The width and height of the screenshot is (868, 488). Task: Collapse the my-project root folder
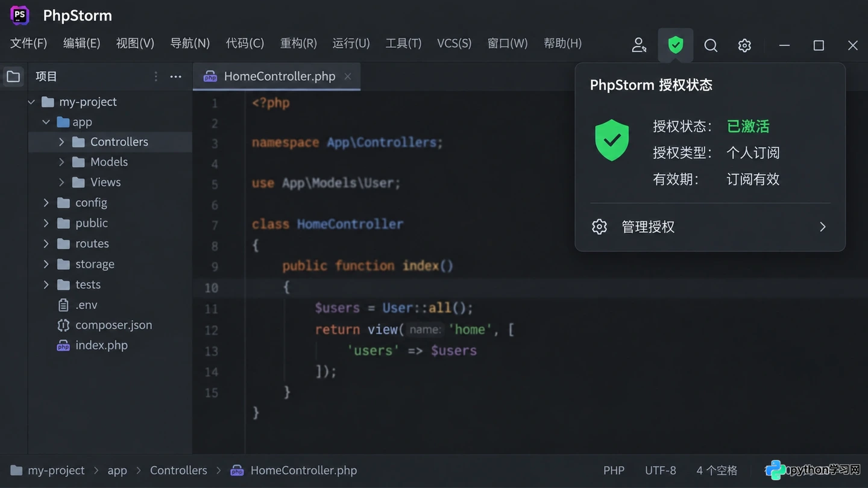(31, 102)
